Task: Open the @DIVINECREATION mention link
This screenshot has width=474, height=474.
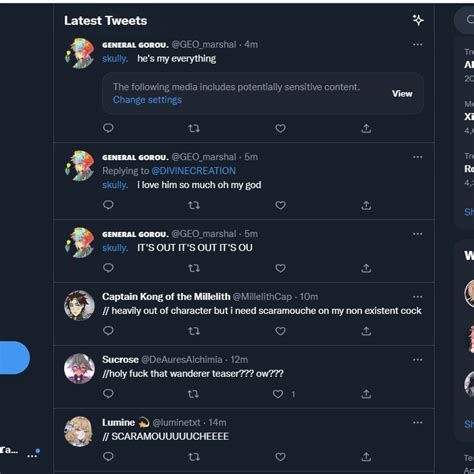Action: 194,171
